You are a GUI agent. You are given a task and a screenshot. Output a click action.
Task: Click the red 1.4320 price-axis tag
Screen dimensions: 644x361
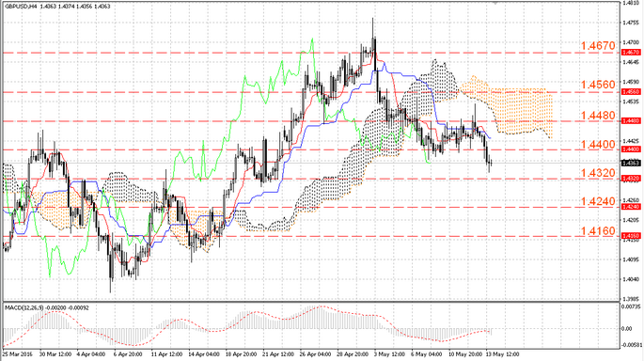[x=631, y=179]
